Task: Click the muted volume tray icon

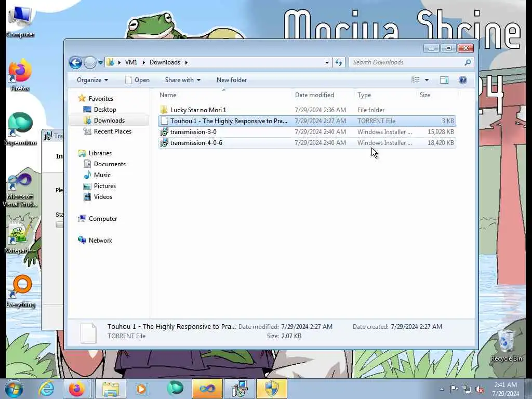Action: (x=480, y=389)
